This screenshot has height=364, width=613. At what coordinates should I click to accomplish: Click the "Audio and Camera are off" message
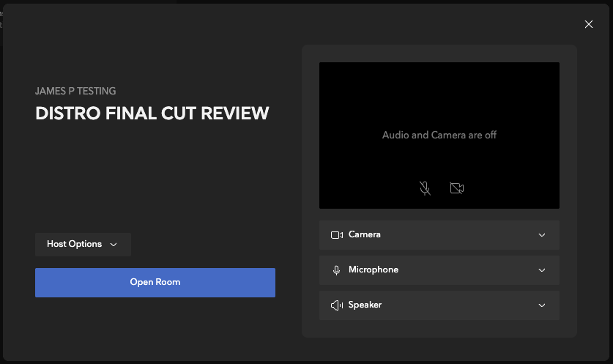point(439,135)
